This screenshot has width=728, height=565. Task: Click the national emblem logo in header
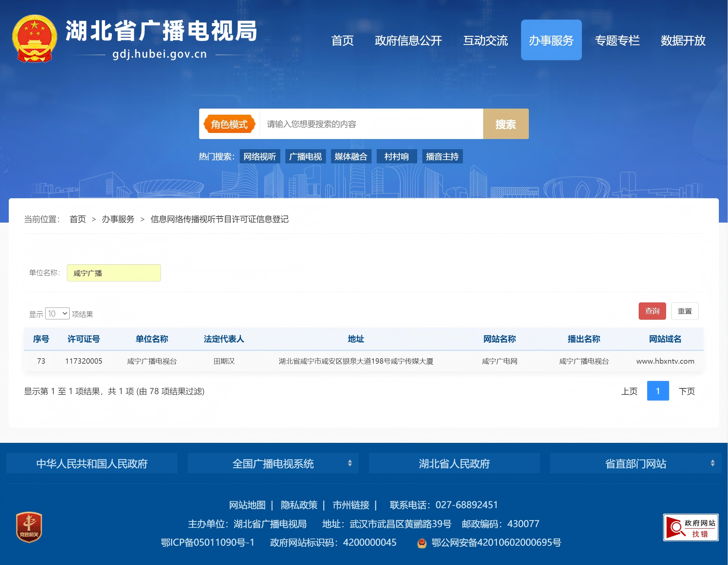(x=34, y=38)
